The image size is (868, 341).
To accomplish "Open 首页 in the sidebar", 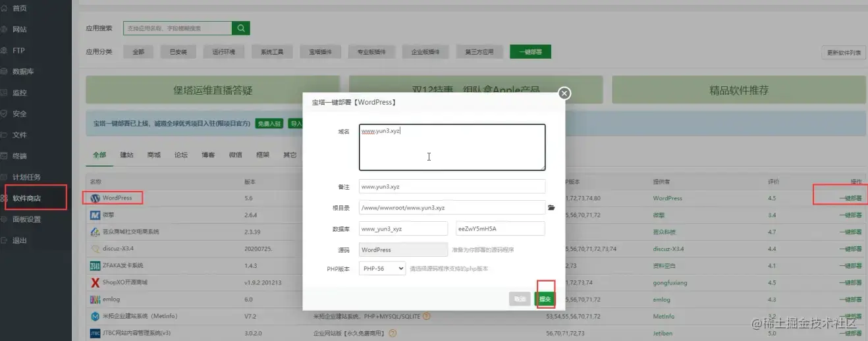I will coord(20,8).
